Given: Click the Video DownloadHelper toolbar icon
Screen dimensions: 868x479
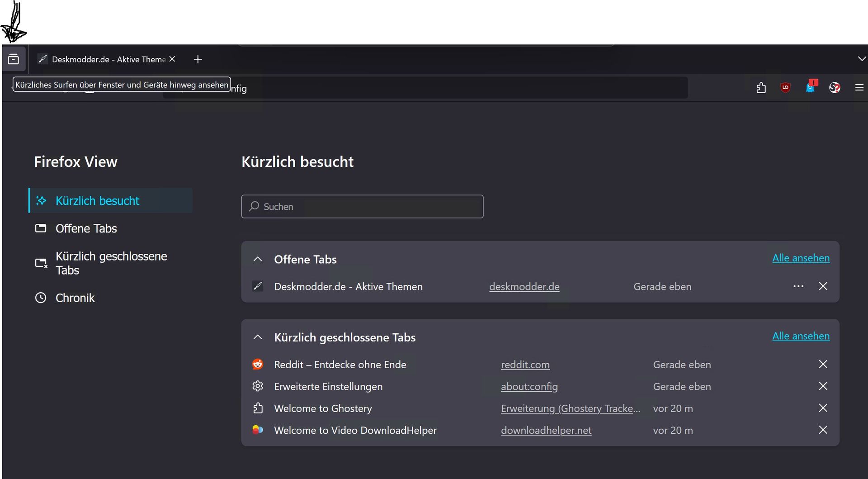Looking at the screenshot, I should 835,88.
